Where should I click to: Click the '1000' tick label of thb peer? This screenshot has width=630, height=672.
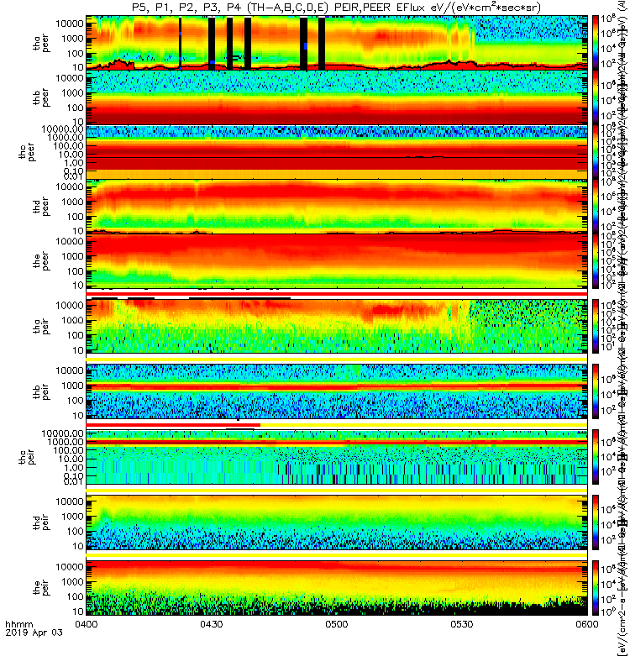pyautogui.click(x=72, y=93)
